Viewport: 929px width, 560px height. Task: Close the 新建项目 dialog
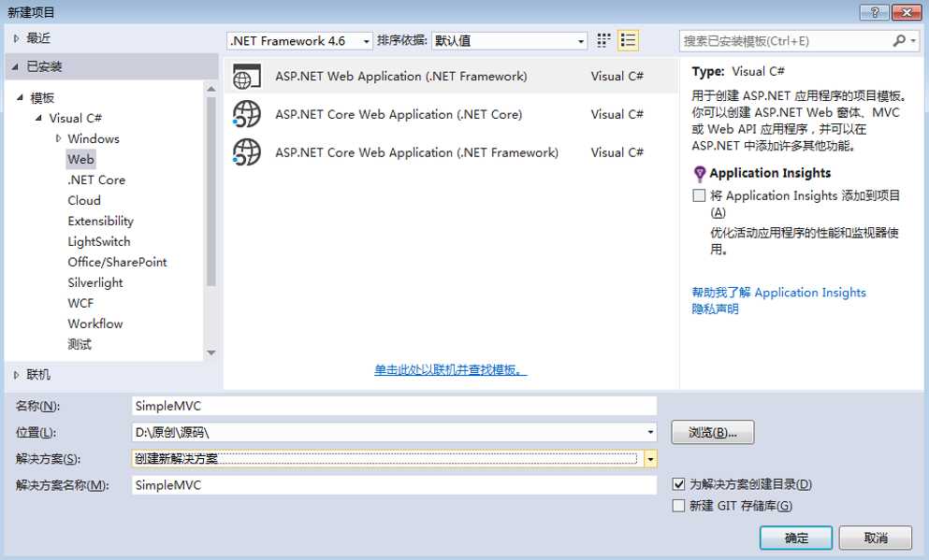(907, 12)
